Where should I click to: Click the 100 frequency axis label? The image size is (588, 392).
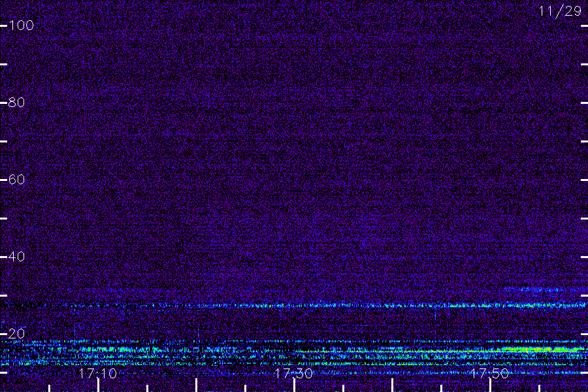pyautogui.click(x=21, y=25)
